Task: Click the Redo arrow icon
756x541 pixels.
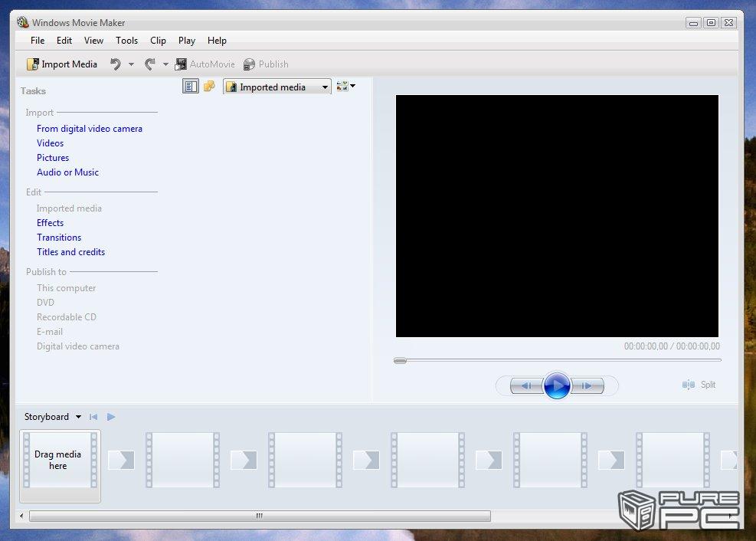Action: (150, 64)
